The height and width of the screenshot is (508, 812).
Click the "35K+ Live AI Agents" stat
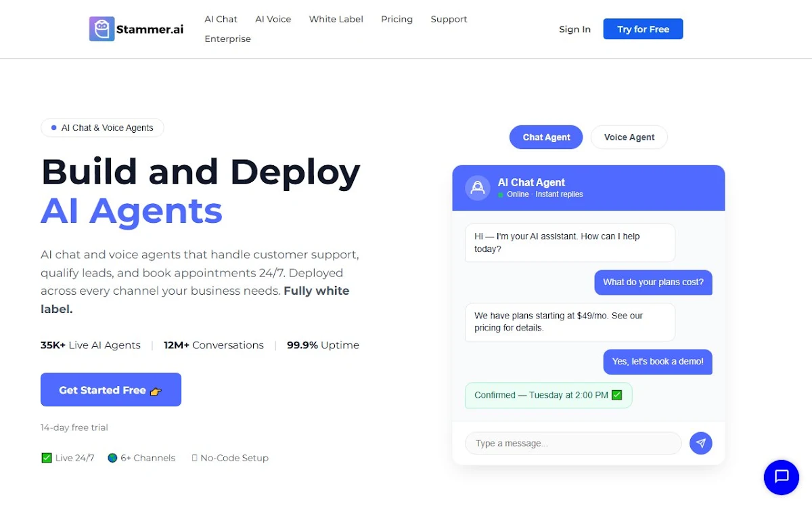[x=91, y=345]
